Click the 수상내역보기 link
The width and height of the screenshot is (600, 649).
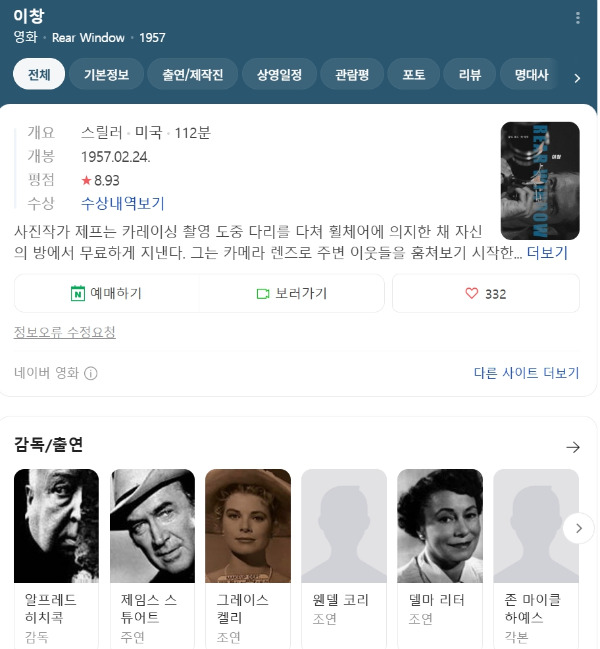[x=122, y=203]
